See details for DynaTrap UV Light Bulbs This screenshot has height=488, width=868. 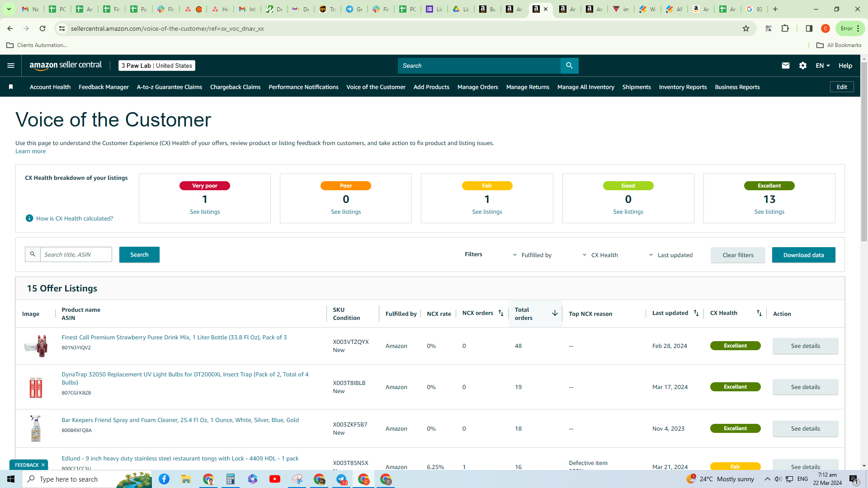coord(805,387)
